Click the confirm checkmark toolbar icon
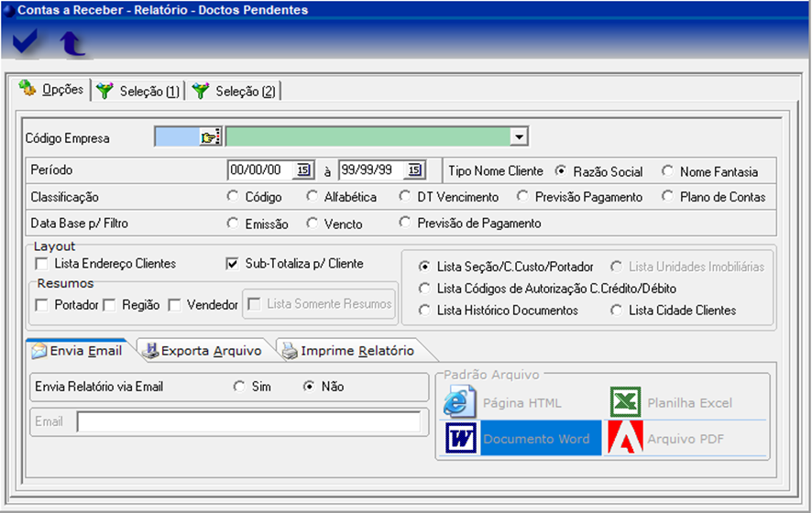812x513 pixels. (26, 42)
